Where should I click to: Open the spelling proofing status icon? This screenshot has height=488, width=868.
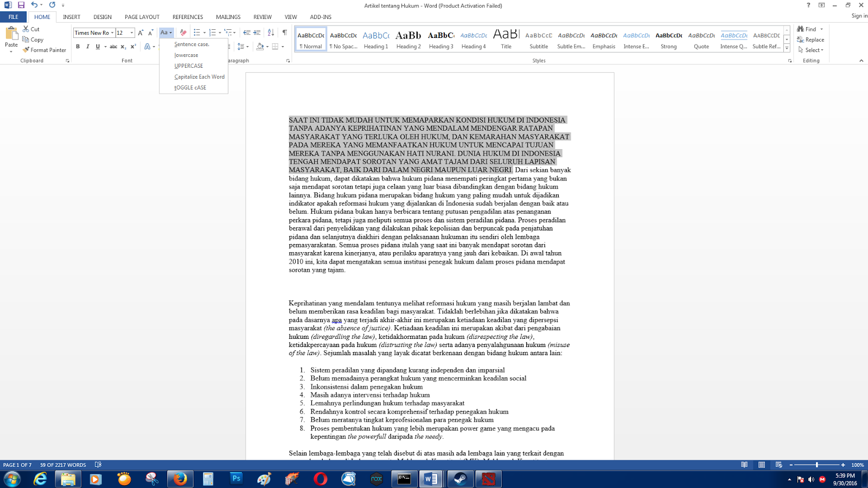click(x=98, y=465)
